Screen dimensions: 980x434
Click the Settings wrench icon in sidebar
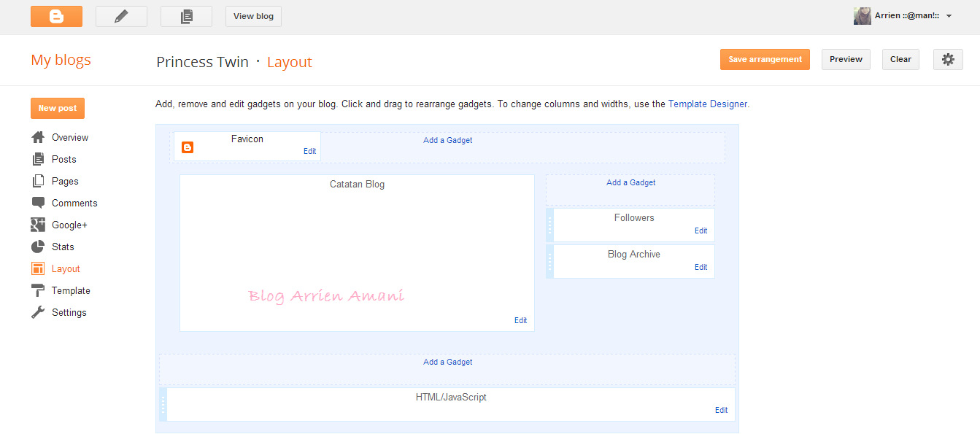click(37, 312)
